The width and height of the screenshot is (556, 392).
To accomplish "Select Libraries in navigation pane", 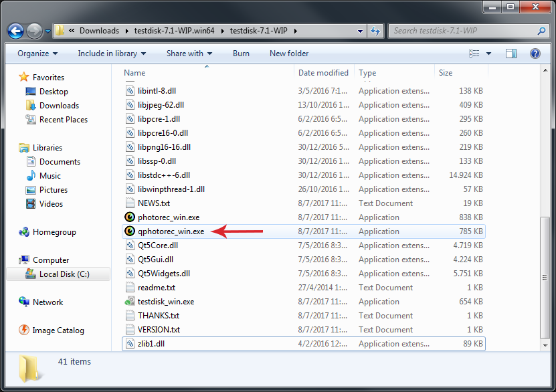I will [47, 147].
